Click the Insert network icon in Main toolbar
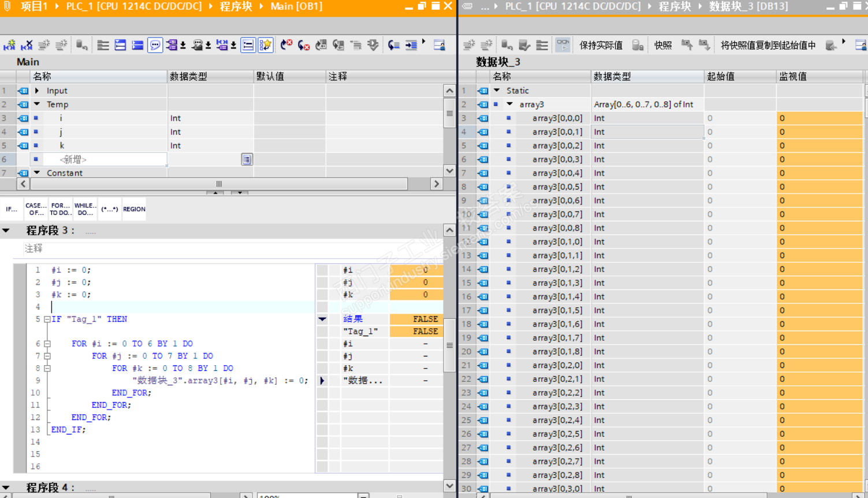This screenshot has height=498, width=868. point(9,45)
